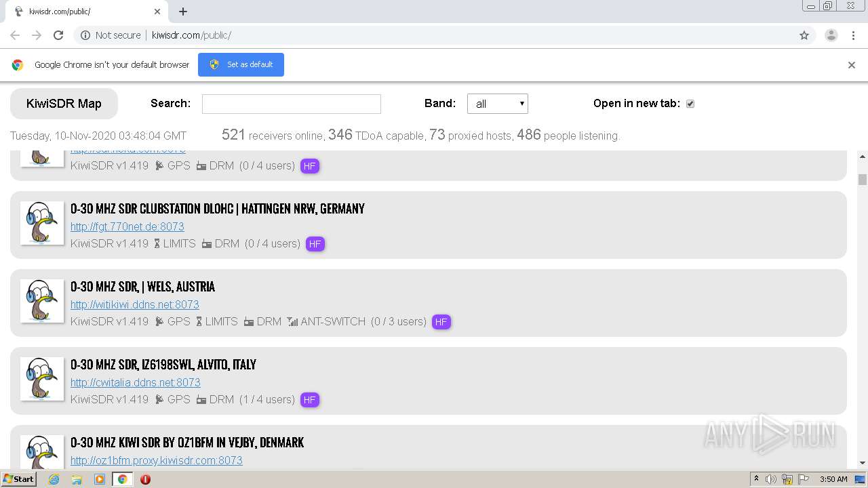Open the http://oz1bfm.proxy.kiwisdr.com:8073 link
Image resolution: width=868 pixels, height=488 pixels.
157,460
